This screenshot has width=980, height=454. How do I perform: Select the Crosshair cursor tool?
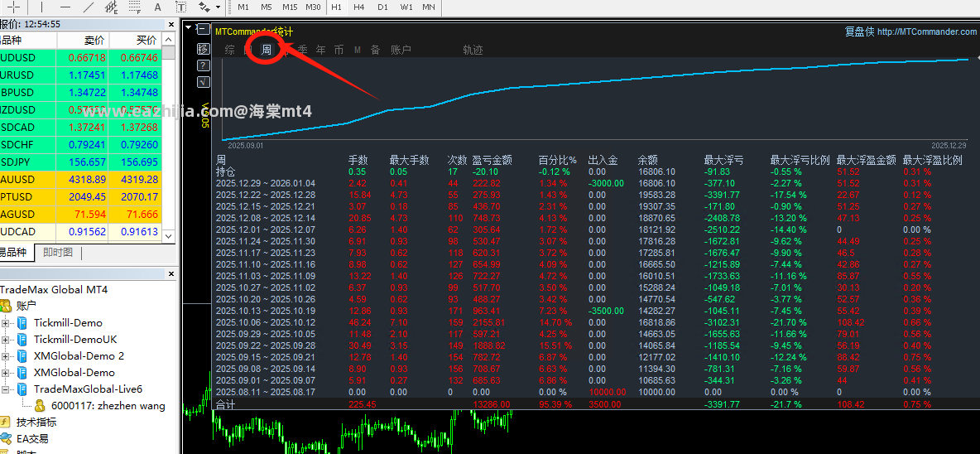pyautogui.click(x=14, y=7)
